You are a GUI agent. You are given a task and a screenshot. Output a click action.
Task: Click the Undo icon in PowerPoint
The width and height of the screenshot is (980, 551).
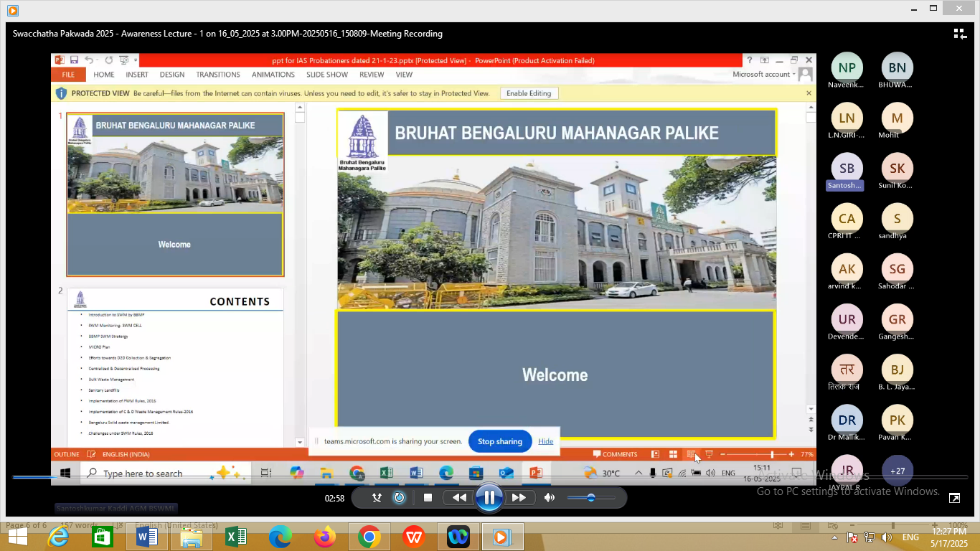click(89, 60)
